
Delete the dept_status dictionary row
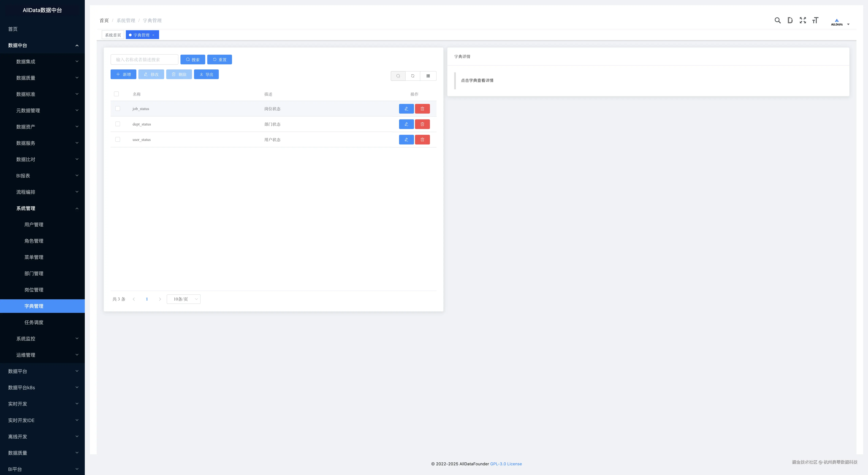click(x=422, y=124)
